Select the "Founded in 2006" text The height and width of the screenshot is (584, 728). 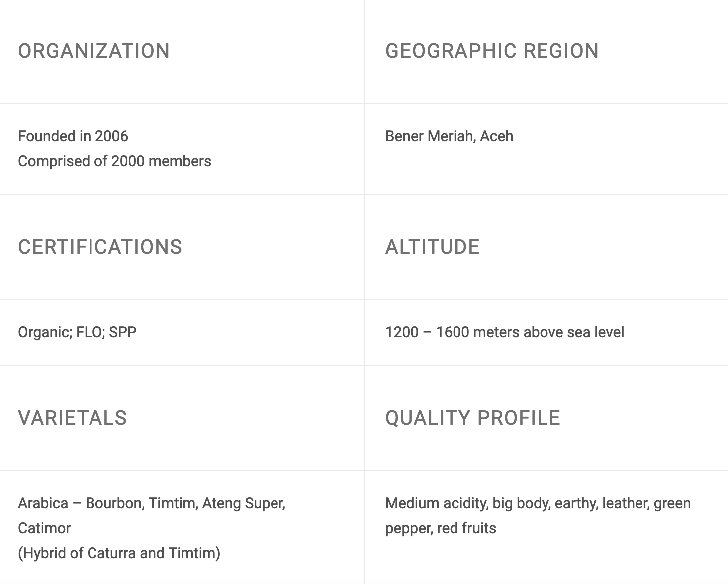coord(73,136)
